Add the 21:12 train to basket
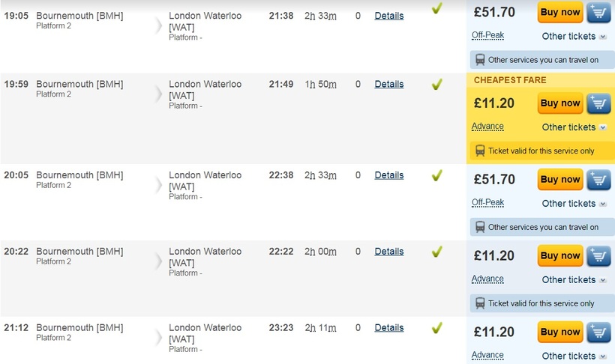The height and width of the screenshot is (364, 615). (x=598, y=333)
